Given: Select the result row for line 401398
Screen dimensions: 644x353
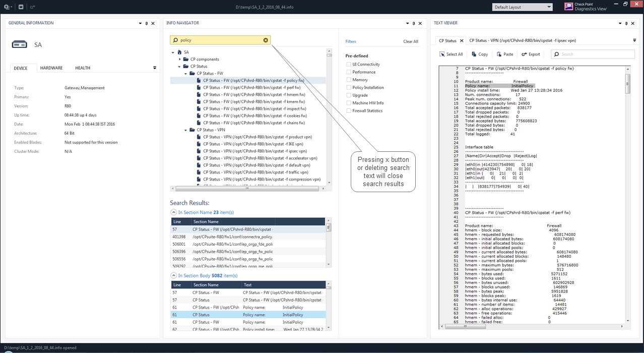Looking at the screenshot, I should [248, 237].
